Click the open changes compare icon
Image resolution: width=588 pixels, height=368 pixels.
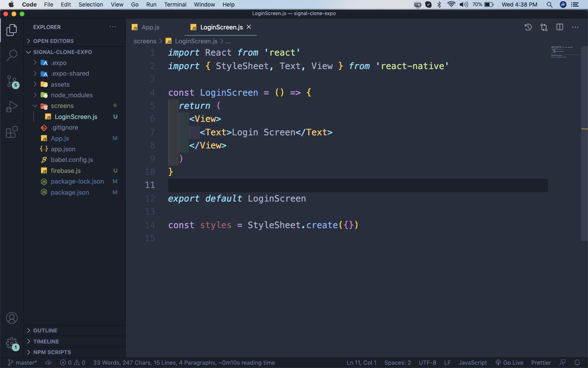(x=544, y=27)
